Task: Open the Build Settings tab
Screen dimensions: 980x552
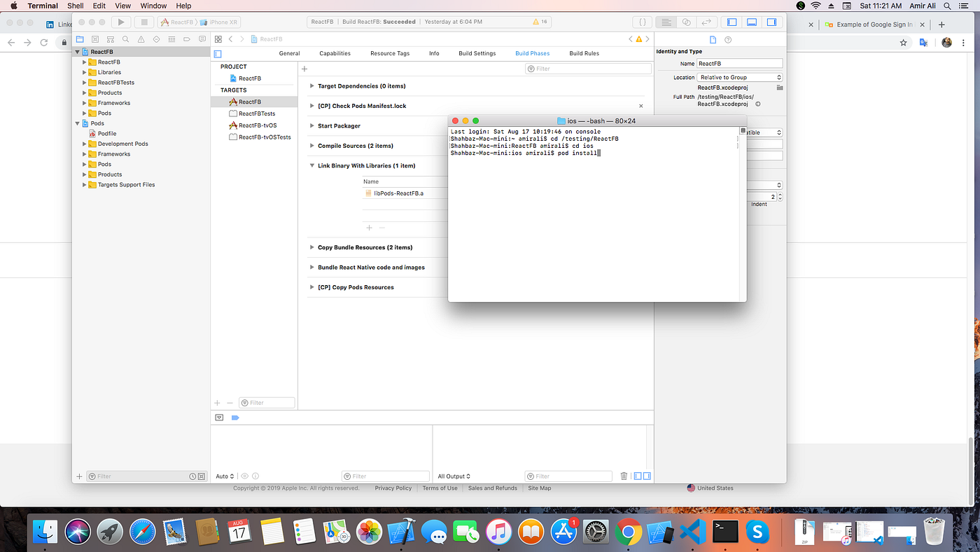Action: (477, 53)
